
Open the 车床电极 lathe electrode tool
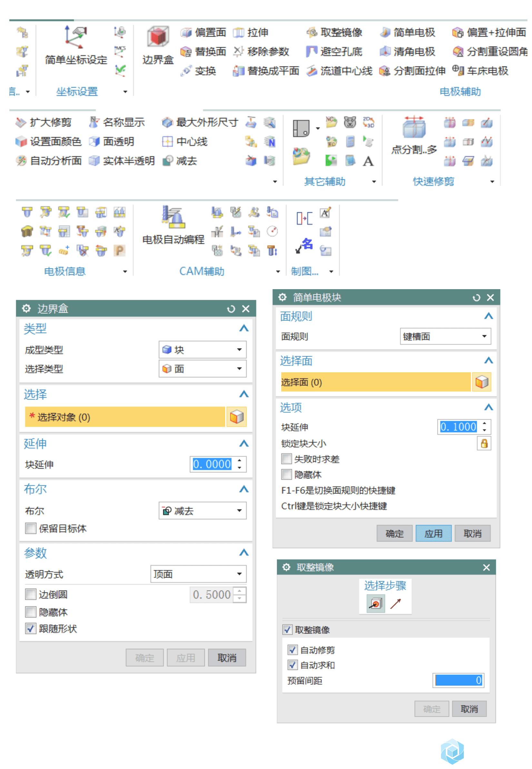coord(480,71)
